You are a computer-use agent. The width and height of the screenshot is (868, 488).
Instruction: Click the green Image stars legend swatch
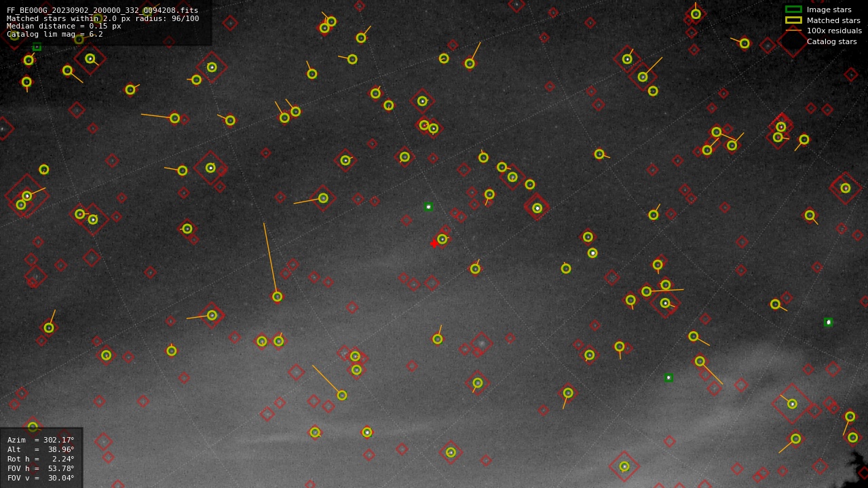click(x=793, y=10)
